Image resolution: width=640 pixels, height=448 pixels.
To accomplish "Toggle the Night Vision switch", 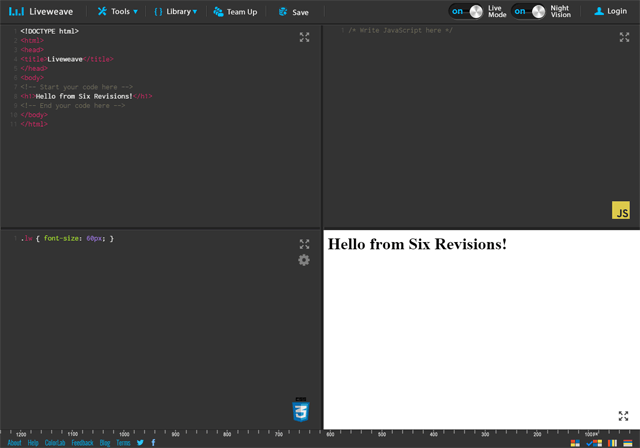I will coord(528,11).
